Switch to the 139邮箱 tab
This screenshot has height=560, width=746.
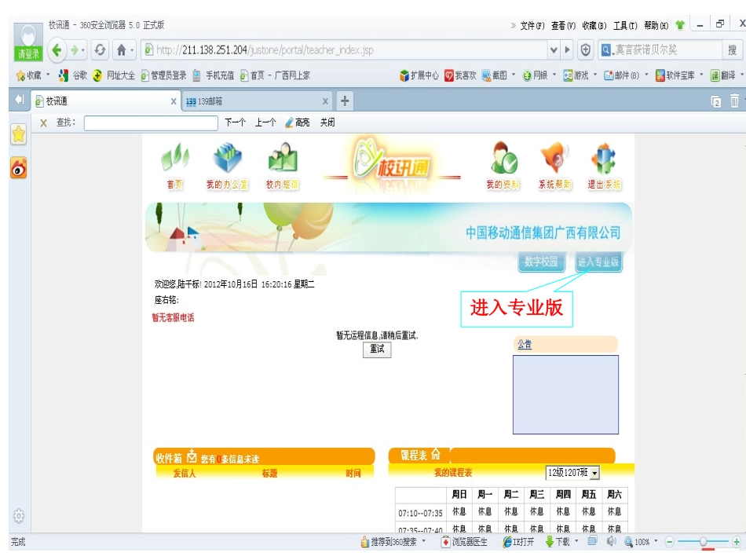(x=257, y=101)
